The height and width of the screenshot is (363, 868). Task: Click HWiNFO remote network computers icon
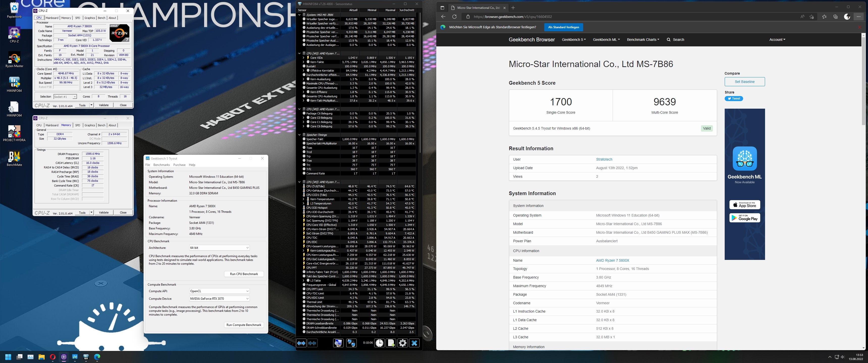351,343
